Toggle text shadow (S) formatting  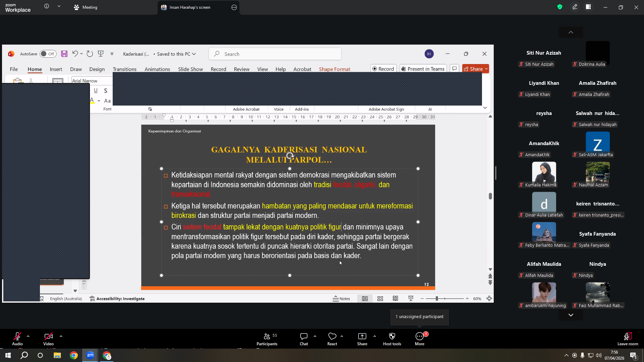(106, 90)
